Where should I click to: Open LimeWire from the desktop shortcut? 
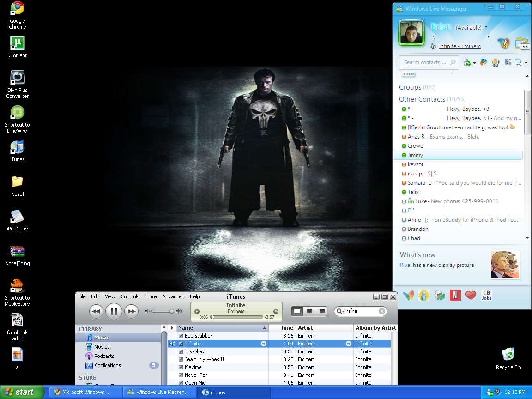click(17, 113)
